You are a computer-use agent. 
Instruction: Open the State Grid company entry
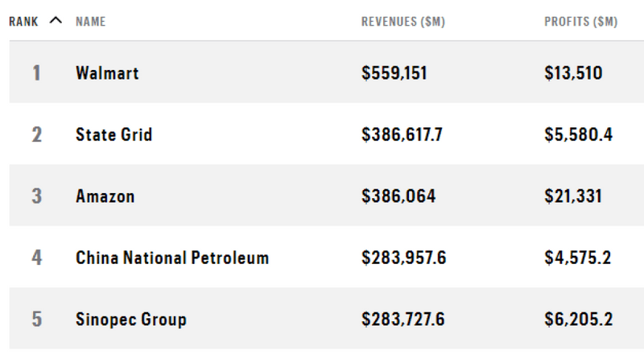coord(114,134)
